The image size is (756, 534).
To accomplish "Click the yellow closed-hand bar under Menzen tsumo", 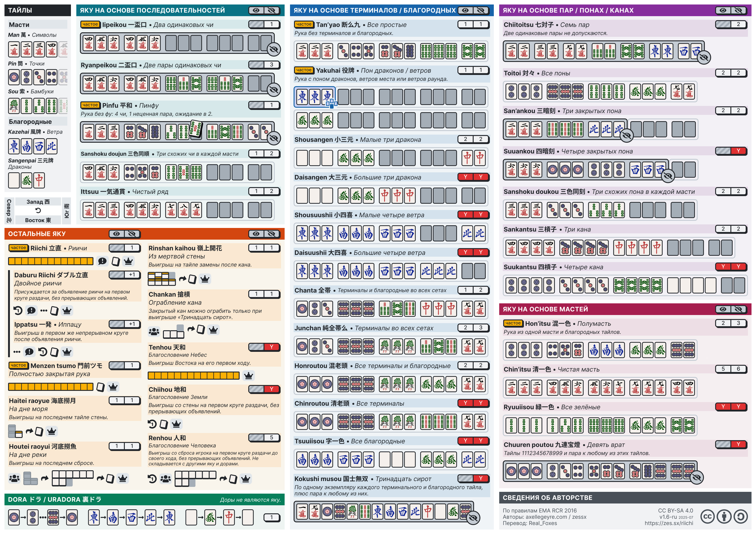I will click(51, 387).
